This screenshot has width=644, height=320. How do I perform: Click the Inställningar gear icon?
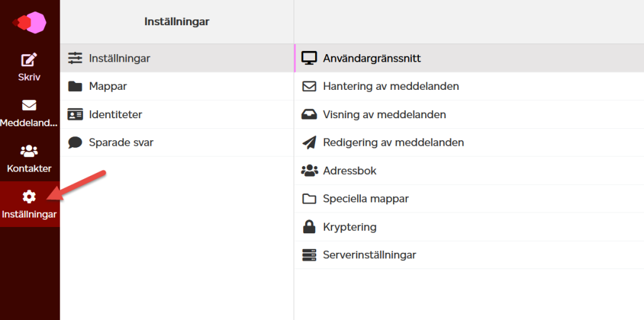[x=29, y=197]
